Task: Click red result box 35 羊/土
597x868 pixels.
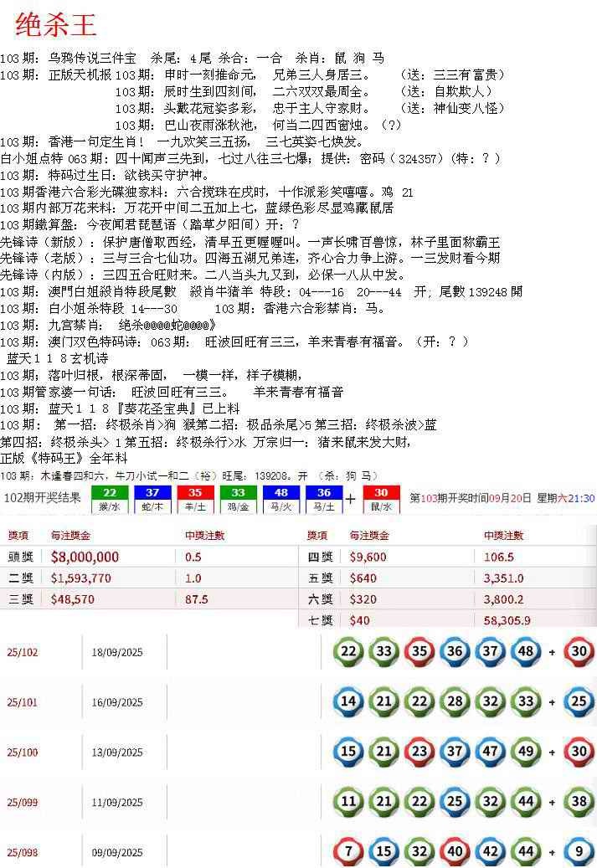Action: click(195, 499)
